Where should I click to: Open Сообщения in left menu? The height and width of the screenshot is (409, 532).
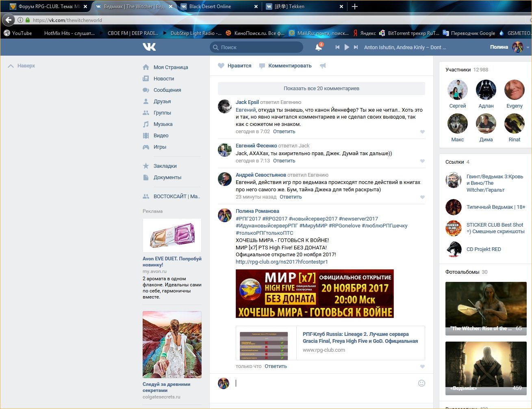pyautogui.click(x=167, y=90)
